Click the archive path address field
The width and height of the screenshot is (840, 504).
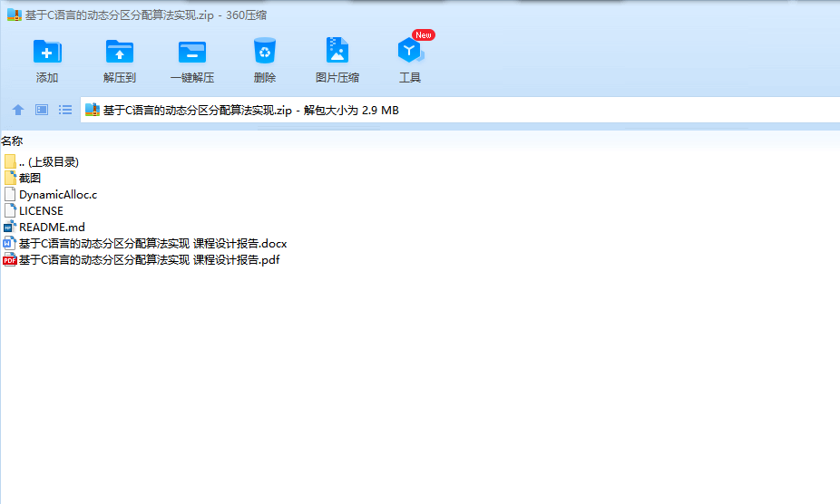tap(460, 110)
